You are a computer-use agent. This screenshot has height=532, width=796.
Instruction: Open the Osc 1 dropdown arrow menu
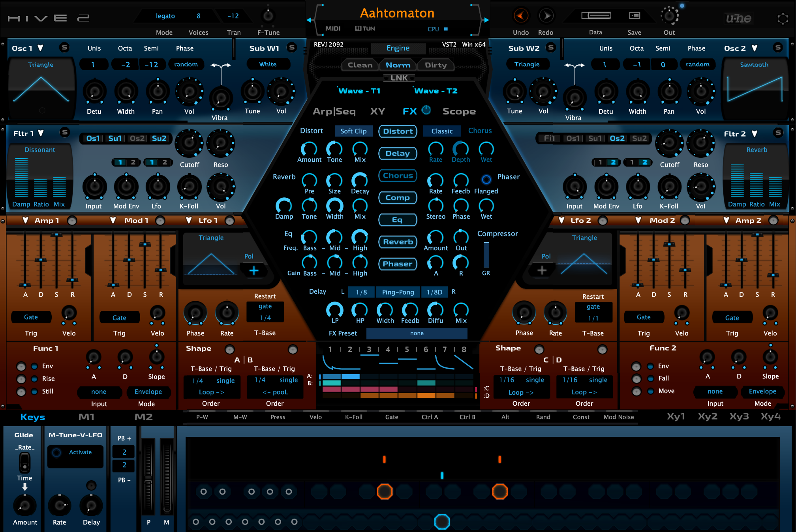point(40,48)
